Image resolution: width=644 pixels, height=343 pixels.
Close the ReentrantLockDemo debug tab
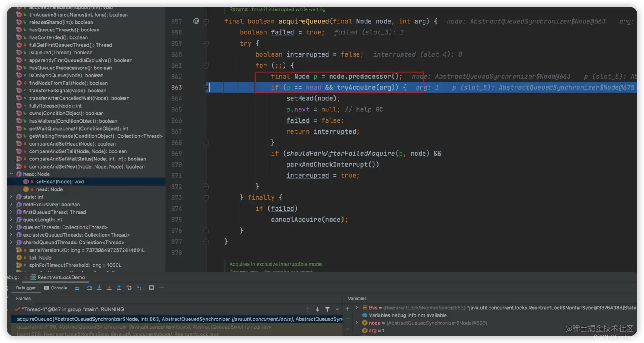tap(26, 277)
